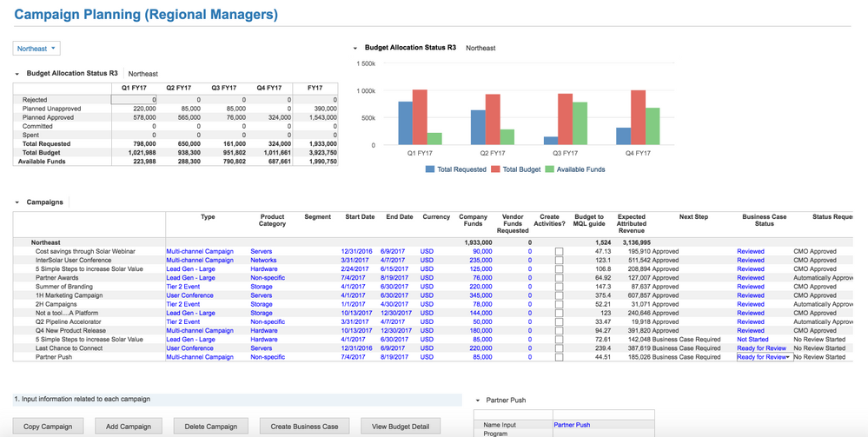Image resolution: width=868 pixels, height=437 pixels.
Task: Open the Northeast region dropdown
Action: click(36, 49)
